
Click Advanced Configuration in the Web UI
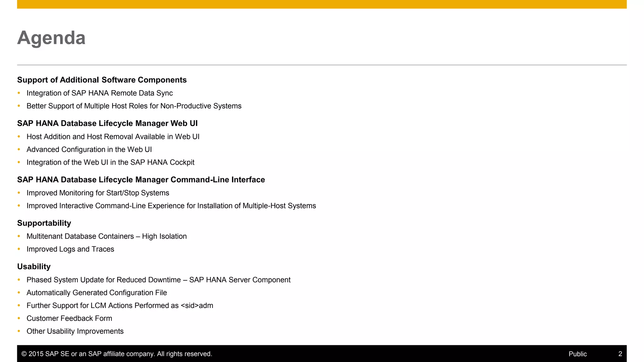point(89,150)
